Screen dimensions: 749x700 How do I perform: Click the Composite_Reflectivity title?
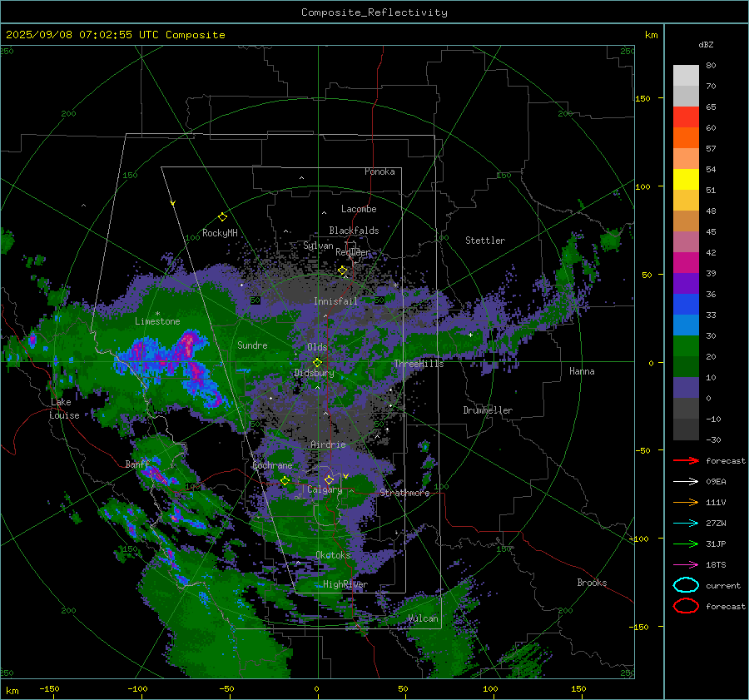tap(374, 12)
